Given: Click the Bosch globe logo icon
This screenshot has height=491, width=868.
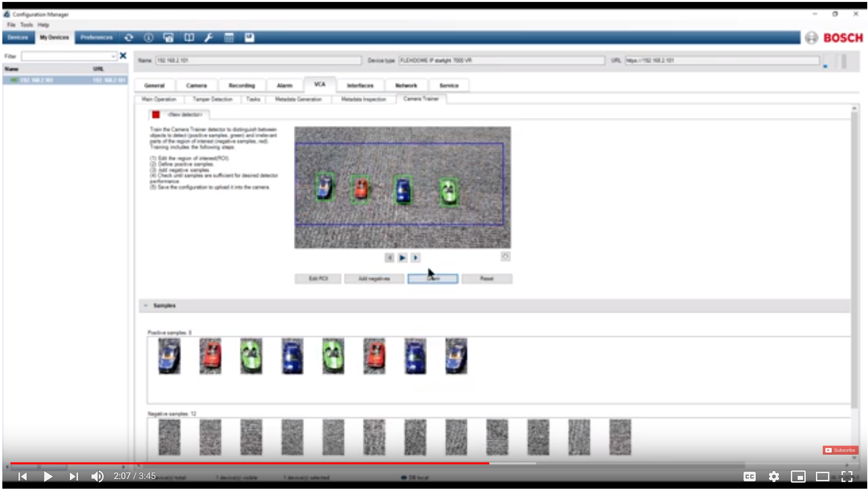Looking at the screenshot, I should coord(812,38).
